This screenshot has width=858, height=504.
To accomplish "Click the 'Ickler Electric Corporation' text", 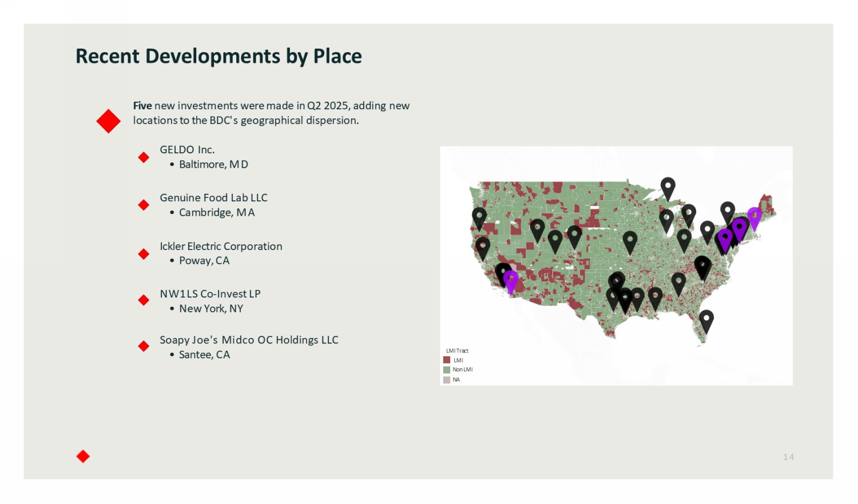I will [221, 246].
